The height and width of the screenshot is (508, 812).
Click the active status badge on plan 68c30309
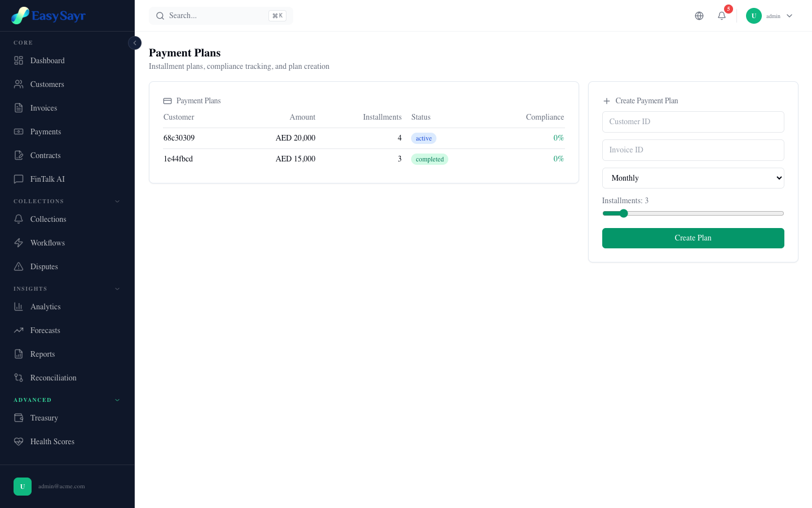click(x=423, y=138)
